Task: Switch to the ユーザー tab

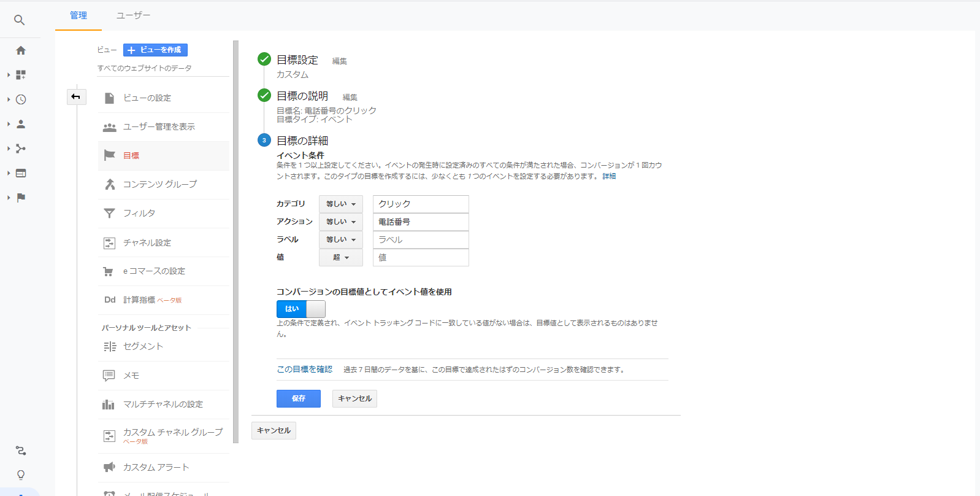Action: coord(134,15)
